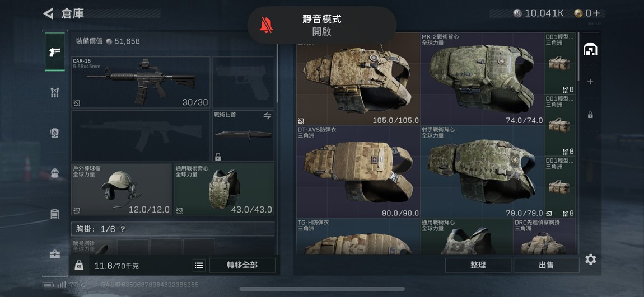Image resolution: width=644 pixels, height=297 pixels.
Task: Click the settings gear icon
Action: 590,260
